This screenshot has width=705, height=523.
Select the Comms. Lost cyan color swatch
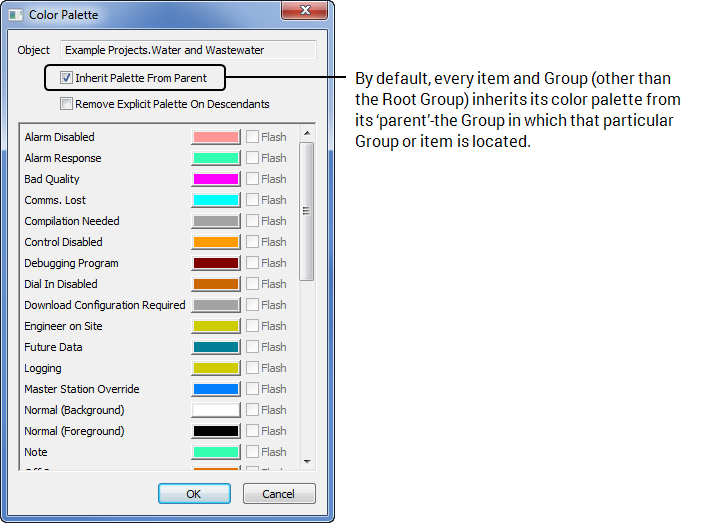coord(215,200)
